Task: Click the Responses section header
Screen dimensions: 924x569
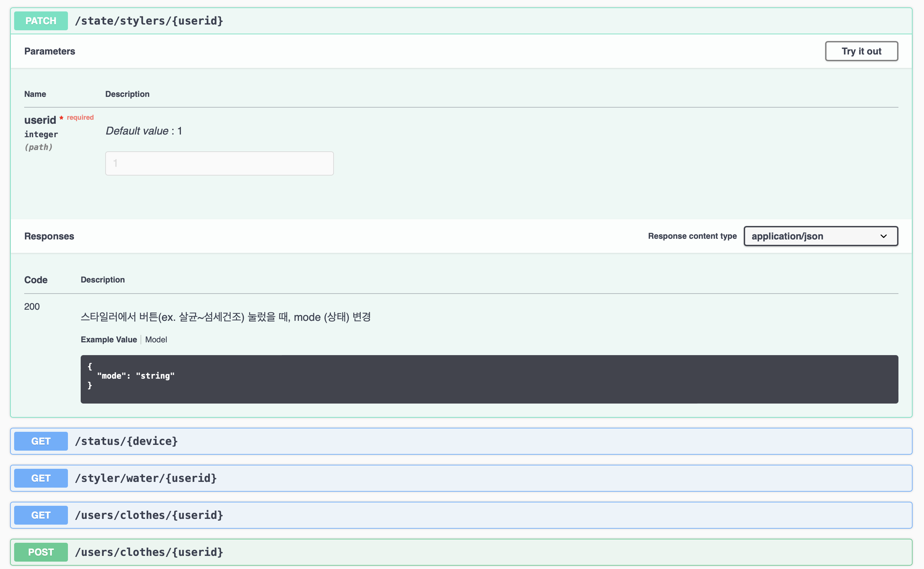Action: tap(49, 236)
